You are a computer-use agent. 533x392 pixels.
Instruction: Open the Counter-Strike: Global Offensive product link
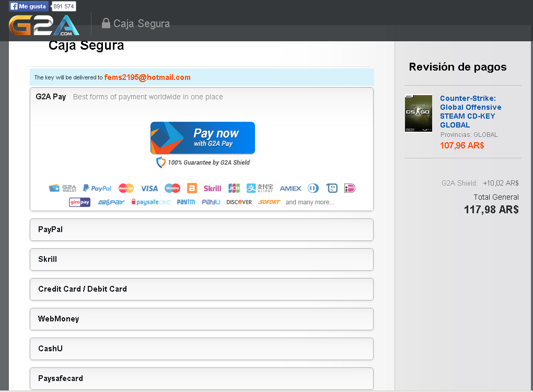[470, 111]
